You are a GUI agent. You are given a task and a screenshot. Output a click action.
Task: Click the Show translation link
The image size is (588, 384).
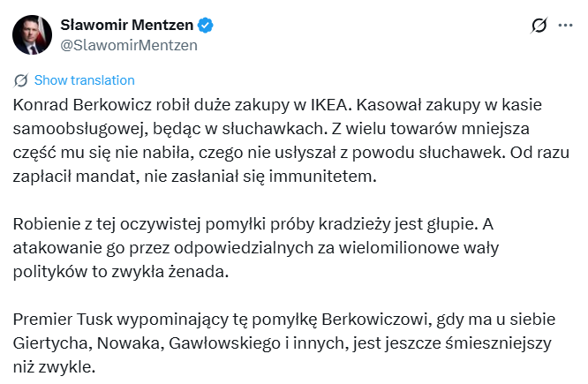tap(84, 80)
